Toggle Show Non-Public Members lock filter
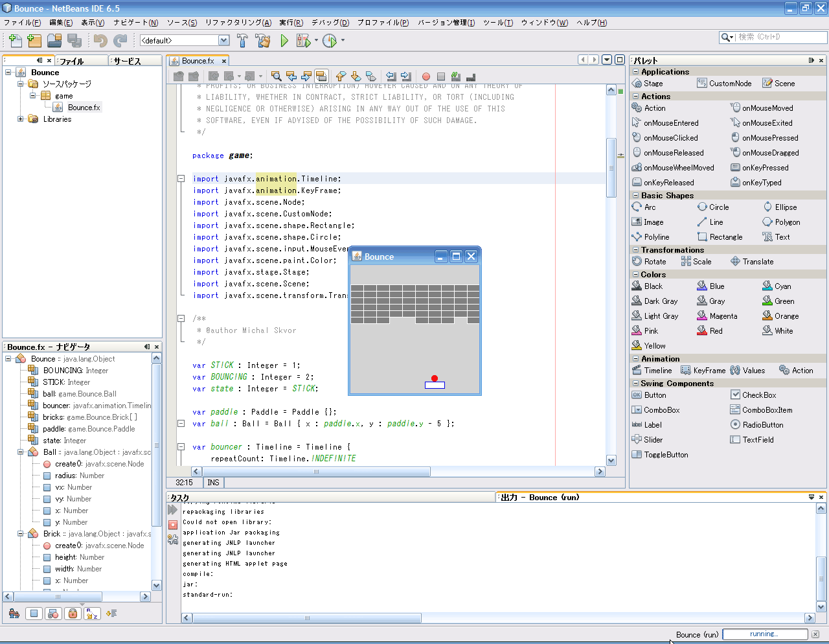The width and height of the screenshot is (829, 644). click(x=73, y=613)
